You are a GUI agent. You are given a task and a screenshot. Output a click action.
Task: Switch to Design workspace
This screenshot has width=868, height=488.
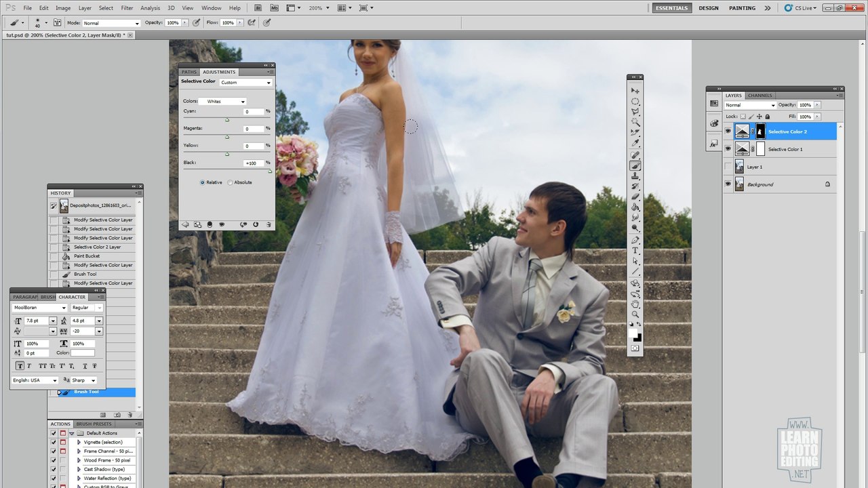(709, 8)
